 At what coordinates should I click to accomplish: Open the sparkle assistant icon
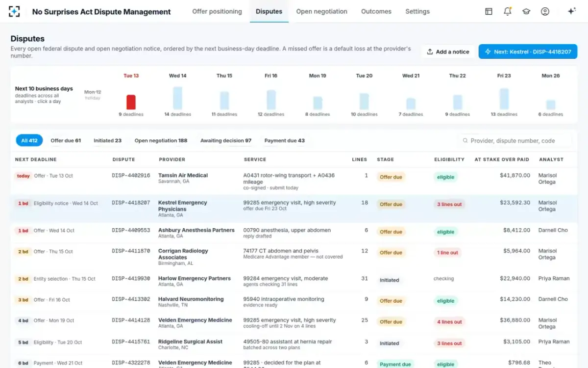pyautogui.click(x=571, y=11)
